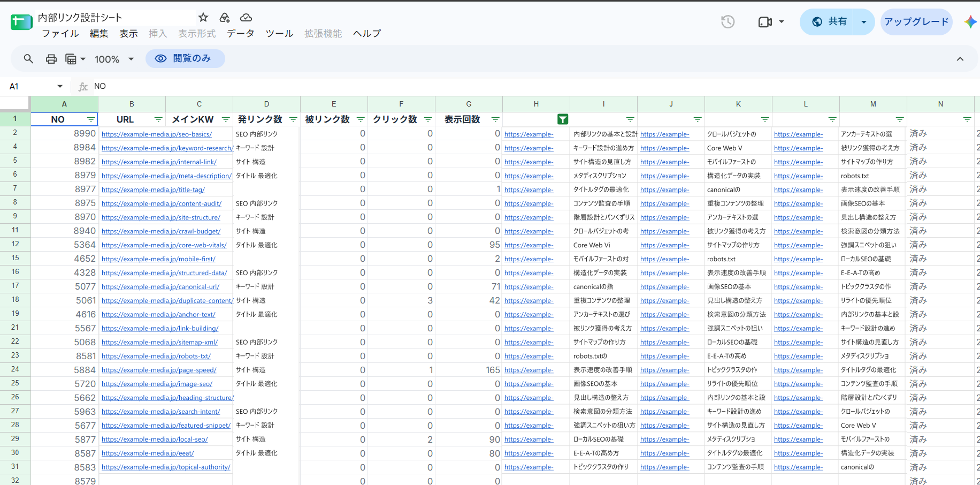Select the row 12 header
The width and height of the screenshot is (980, 485).
coord(15,244)
